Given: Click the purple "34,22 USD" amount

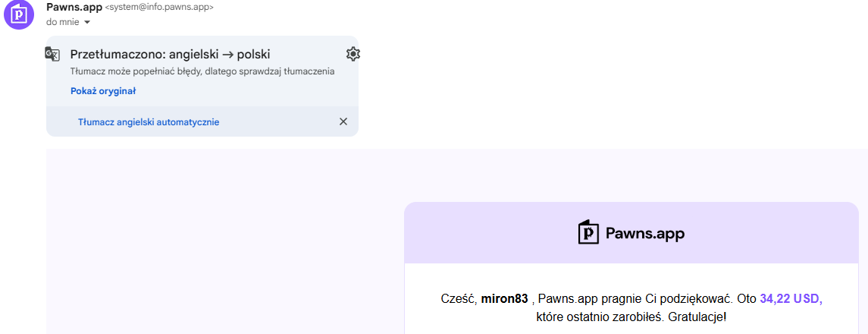Looking at the screenshot, I should [x=791, y=299].
